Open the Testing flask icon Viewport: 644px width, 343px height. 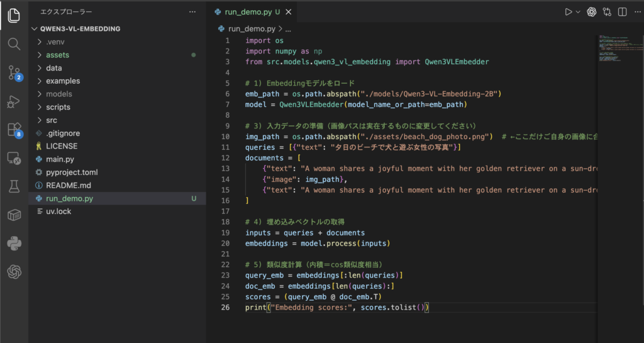point(14,186)
